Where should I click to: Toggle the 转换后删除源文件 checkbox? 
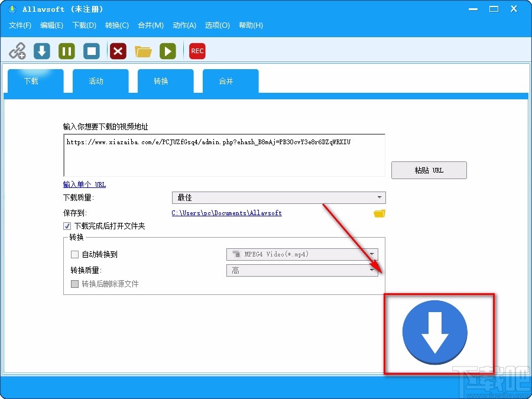pos(74,284)
